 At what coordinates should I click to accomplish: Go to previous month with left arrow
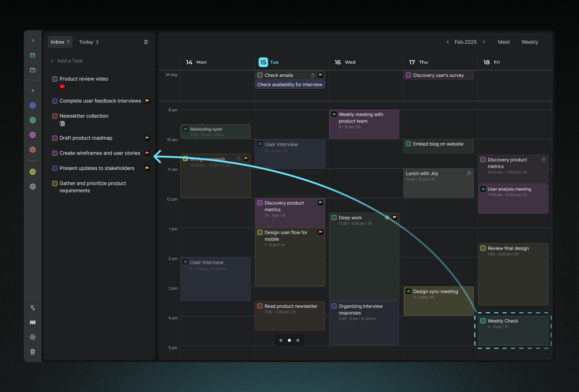coord(448,42)
